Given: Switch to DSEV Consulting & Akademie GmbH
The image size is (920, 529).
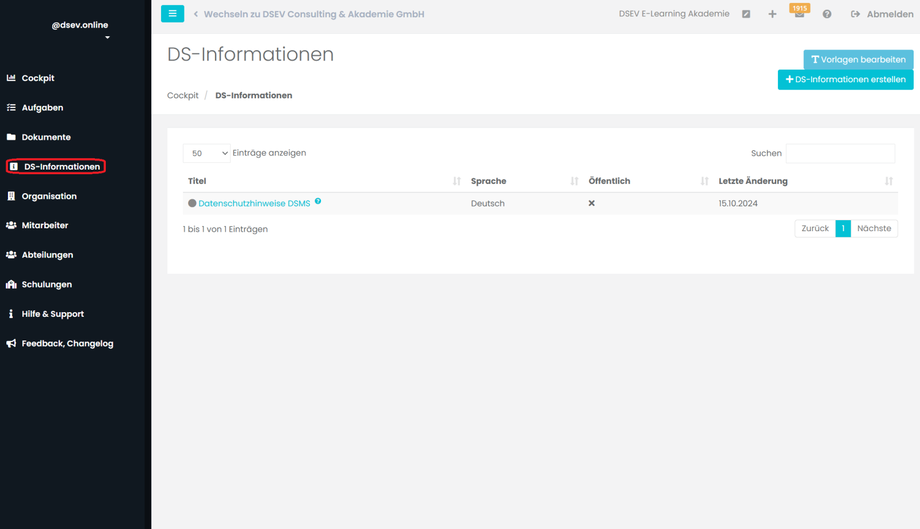Looking at the screenshot, I should [309, 14].
